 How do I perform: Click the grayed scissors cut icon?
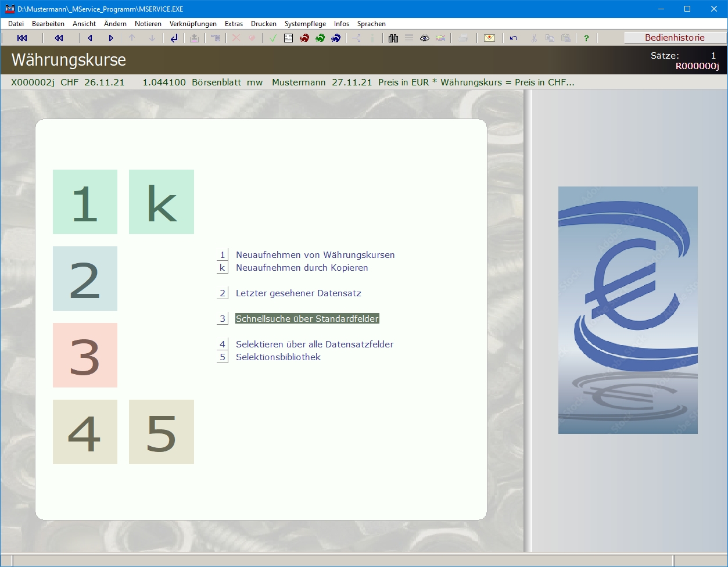point(534,38)
